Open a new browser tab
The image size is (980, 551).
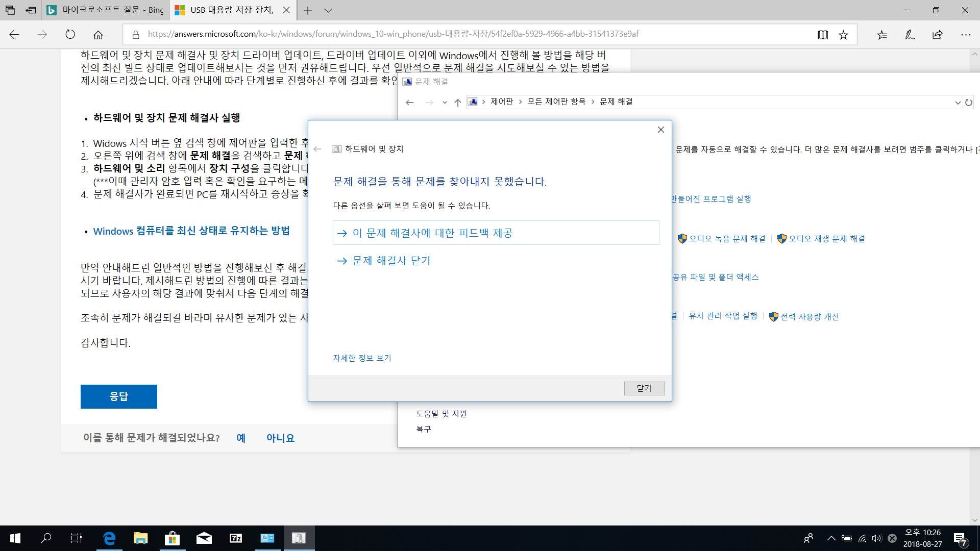click(x=308, y=10)
